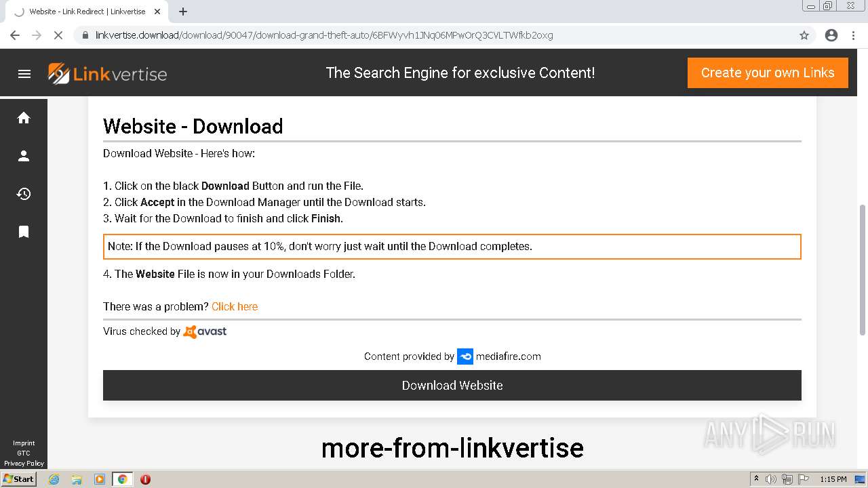Open the user profile sidebar icon
Screen dimensions: 868x488
[24, 156]
